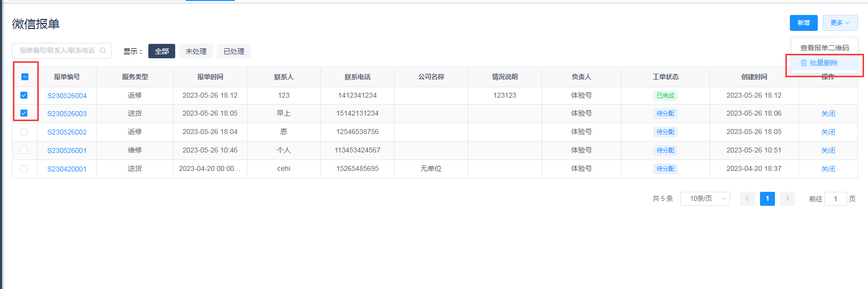868x289 pixels.
Task: Click the search magnifier icon
Action: [103, 50]
